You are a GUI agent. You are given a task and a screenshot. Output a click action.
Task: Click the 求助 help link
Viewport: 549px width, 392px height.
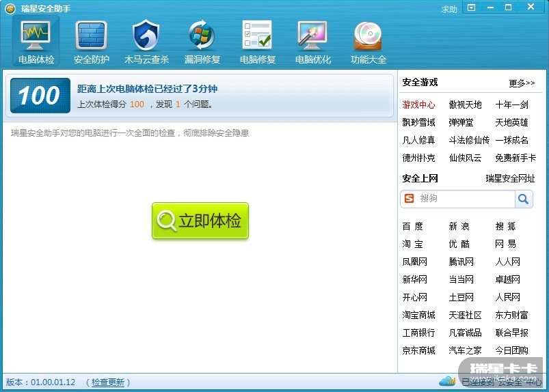point(449,10)
